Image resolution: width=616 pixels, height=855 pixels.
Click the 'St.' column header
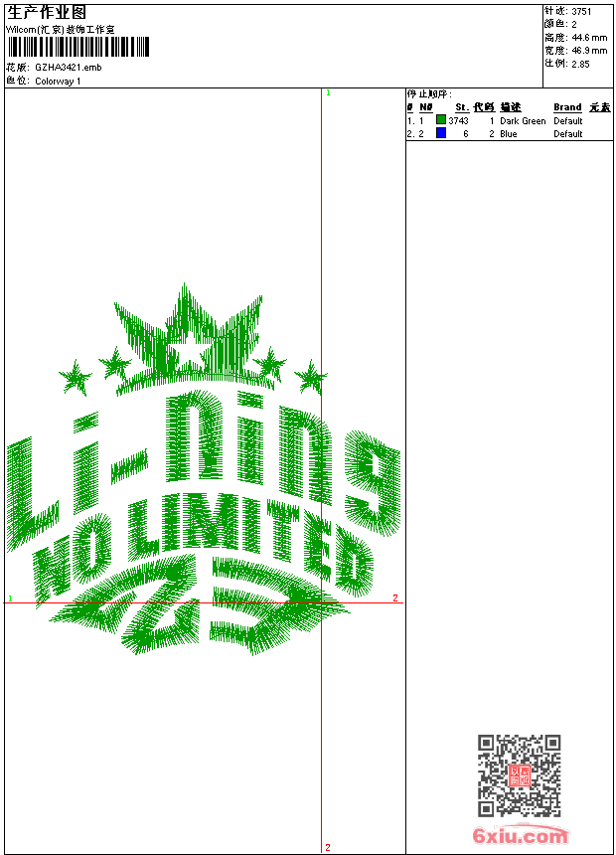click(x=462, y=107)
